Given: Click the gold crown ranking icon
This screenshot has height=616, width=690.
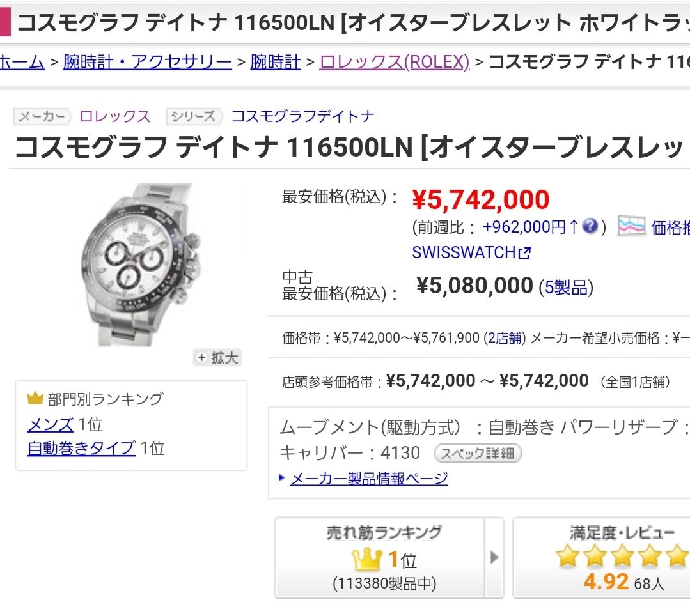Looking at the screenshot, I should 366,560.
